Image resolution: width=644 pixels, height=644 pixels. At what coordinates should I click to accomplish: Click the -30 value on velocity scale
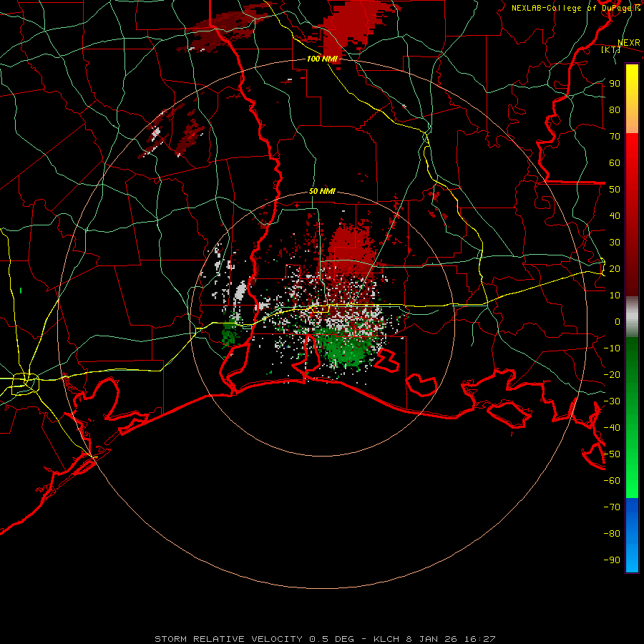pyautogui.click(x=612, y=401)
